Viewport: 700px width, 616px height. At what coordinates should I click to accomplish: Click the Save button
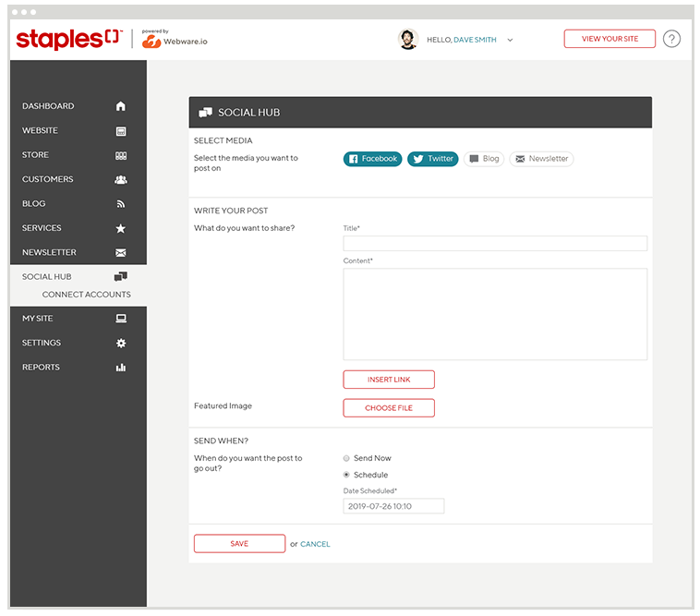(239, 544)
